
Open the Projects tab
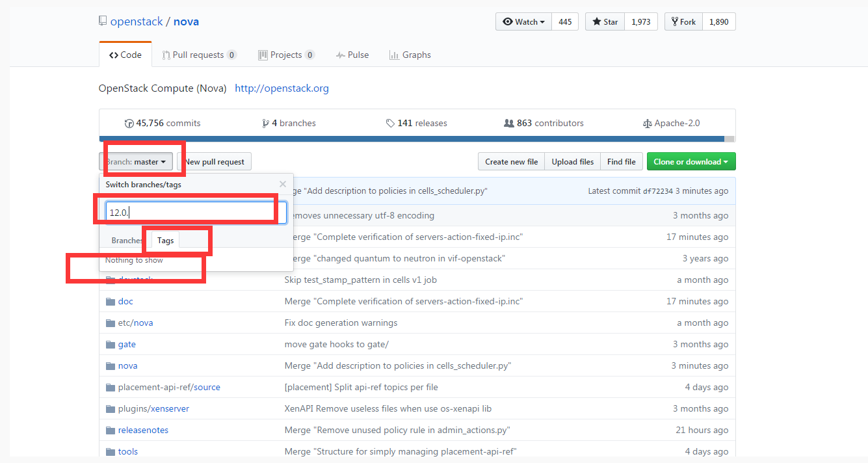[x=286, y=55]
